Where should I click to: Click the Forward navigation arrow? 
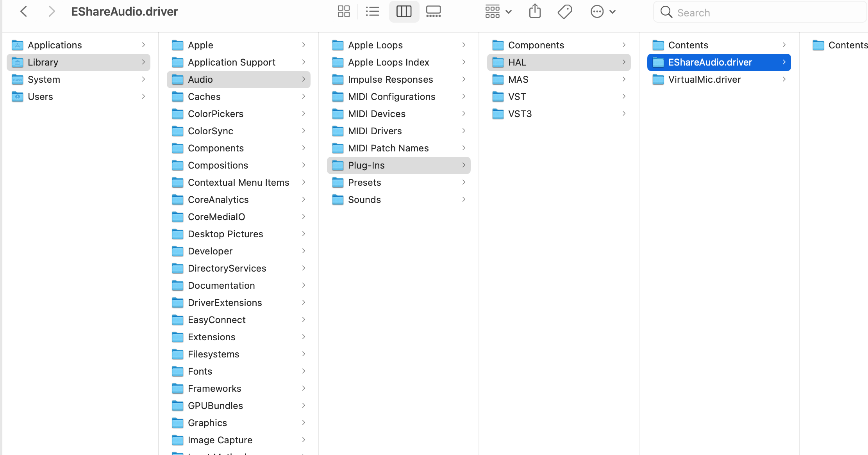51,12
